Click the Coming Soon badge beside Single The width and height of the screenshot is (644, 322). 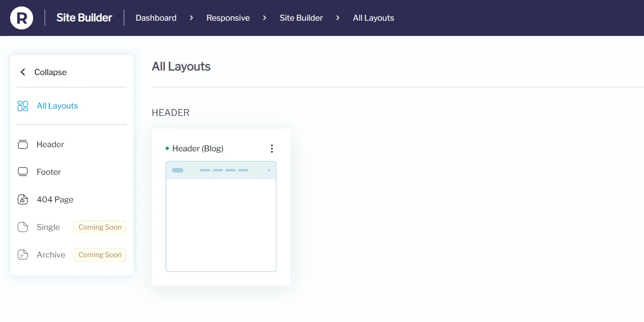coord(100,227)
